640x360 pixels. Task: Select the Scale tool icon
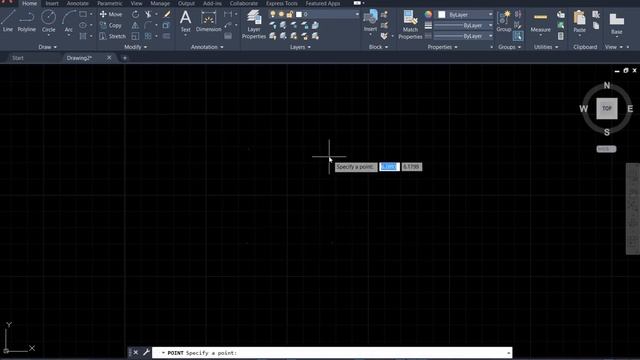click(135, 36)
